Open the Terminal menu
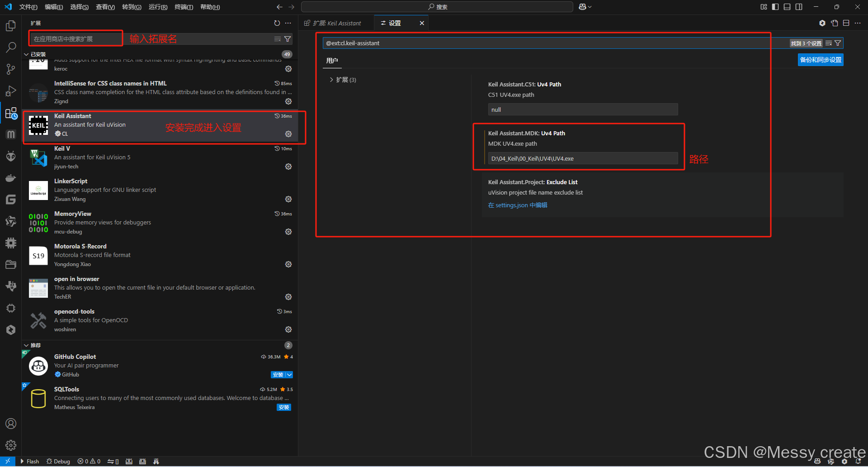 (x=184, y=7)
